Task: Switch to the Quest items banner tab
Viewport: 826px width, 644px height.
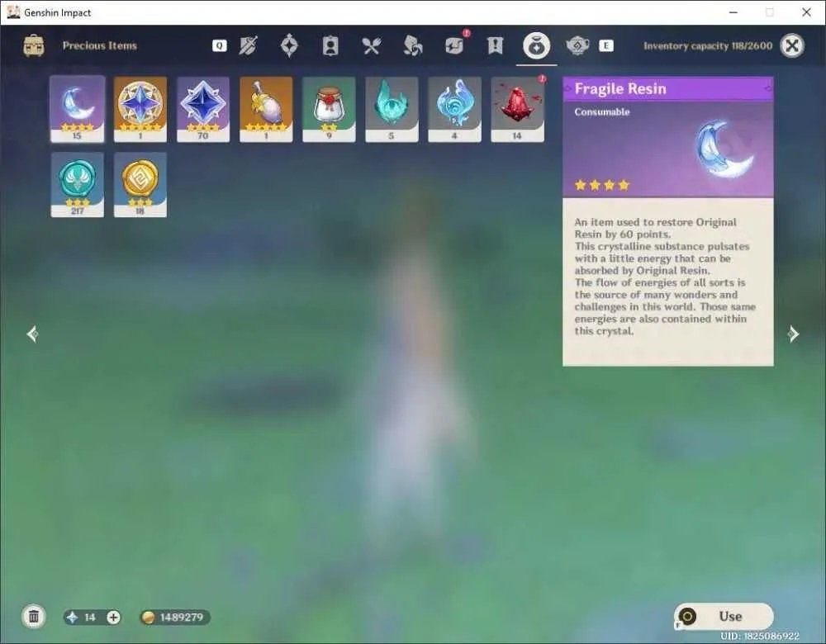Action: (495, 45)
